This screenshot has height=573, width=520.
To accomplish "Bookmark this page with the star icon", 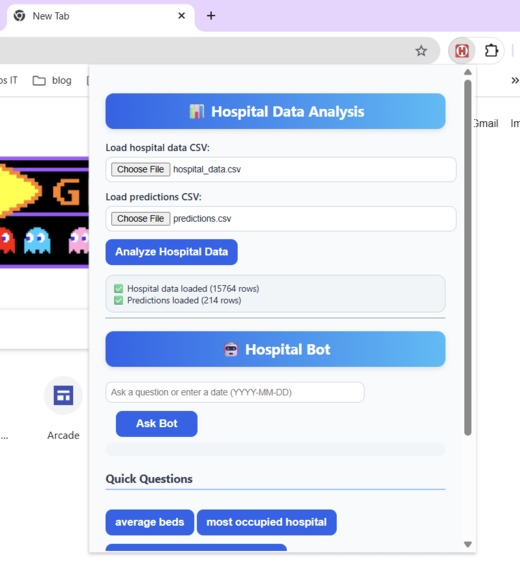I will (421, 51).
